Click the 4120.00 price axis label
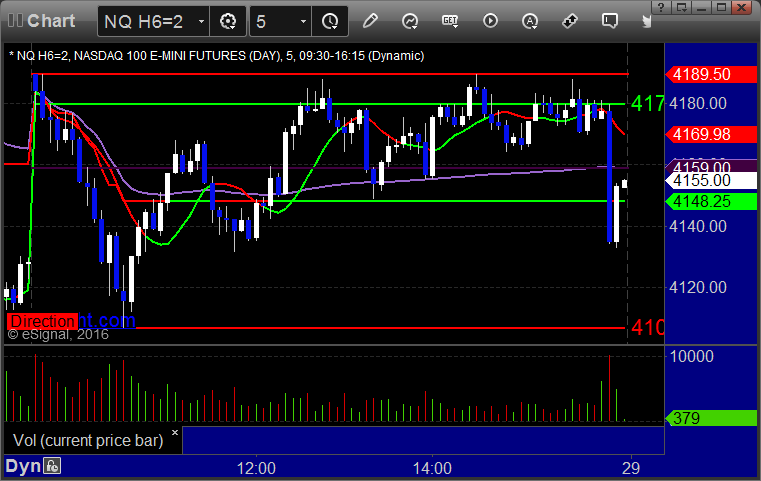 [698, 287]
